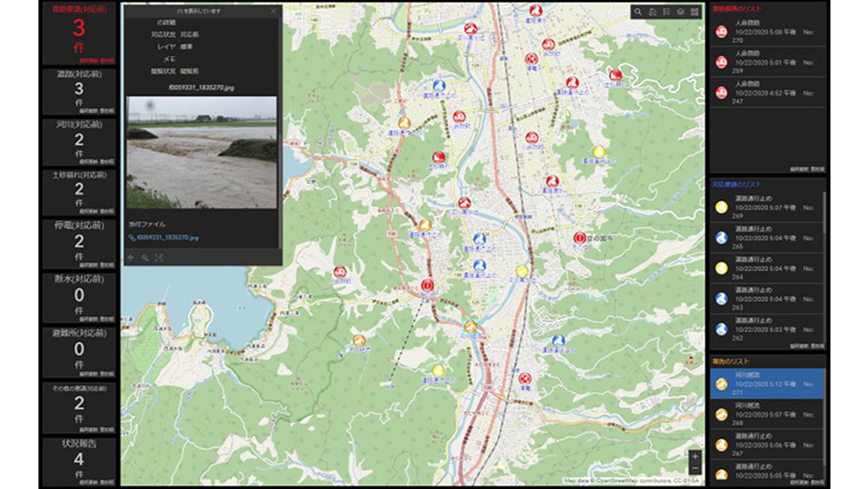Select road closure entry No 263

click(x=766, y=299)
